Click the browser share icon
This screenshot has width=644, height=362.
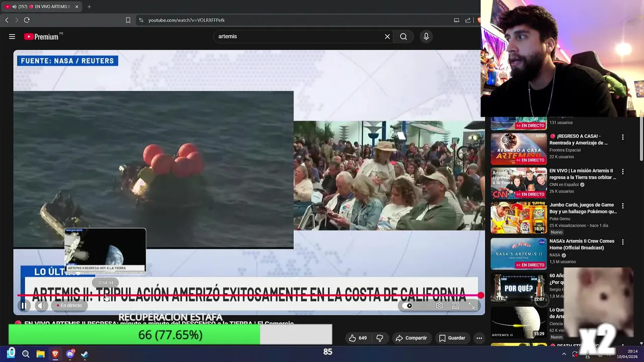[468, 20]
